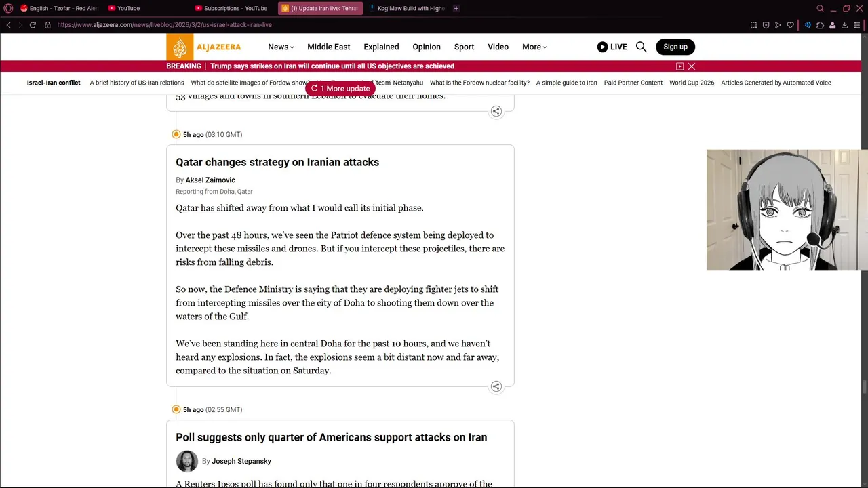
Task: Open the tab search magnifier in title bar
Action: [820, 8]
